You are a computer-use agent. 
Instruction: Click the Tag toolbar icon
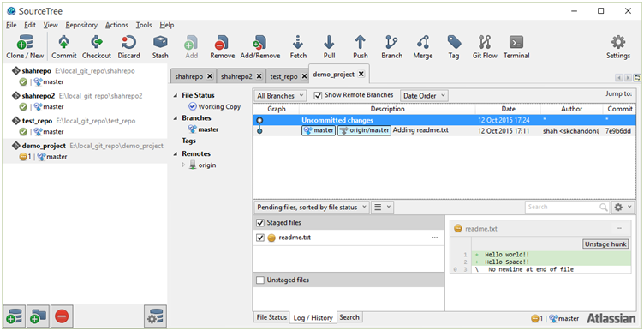454,47
